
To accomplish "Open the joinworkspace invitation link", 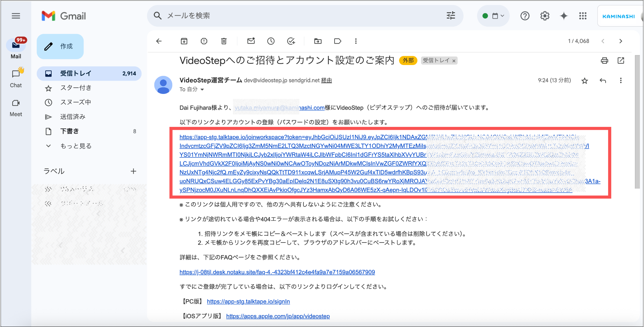I will coord(390,163).
